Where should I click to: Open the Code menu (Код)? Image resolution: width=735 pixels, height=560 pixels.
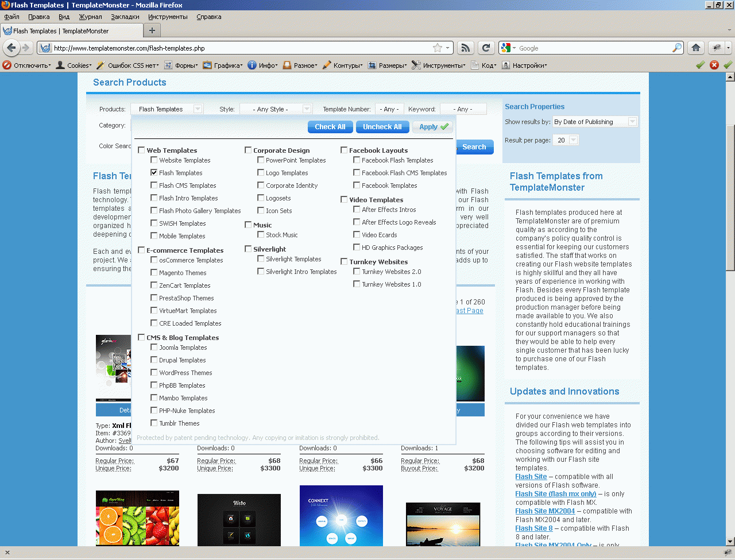pyautogui.click(x=484, y=65)
